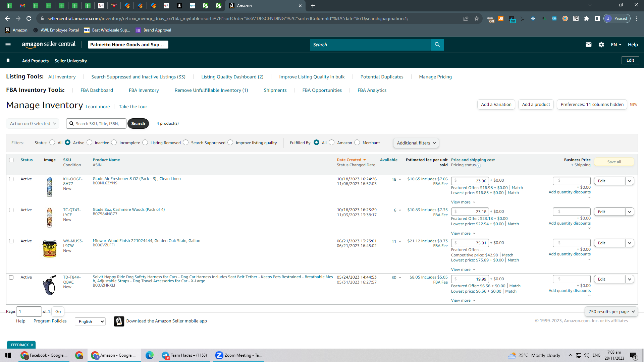Open the taskbar notification center icon
The height and width of the screenshot is (362, 644).
click(x=633, y=356)
